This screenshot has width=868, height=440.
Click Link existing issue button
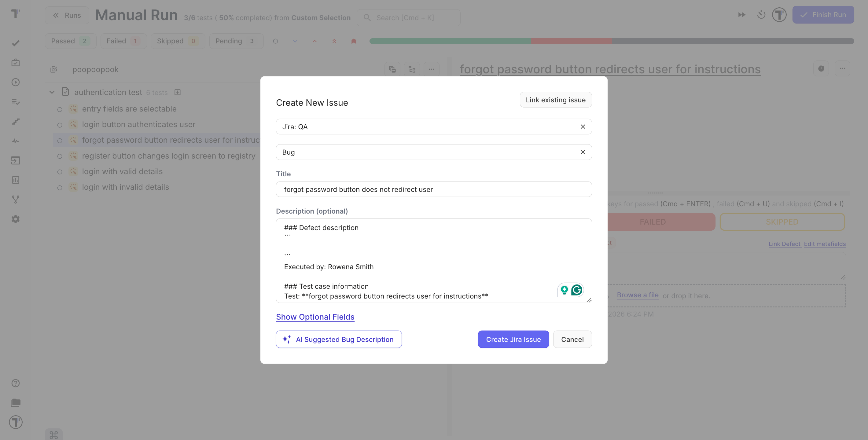pos(556,100)
